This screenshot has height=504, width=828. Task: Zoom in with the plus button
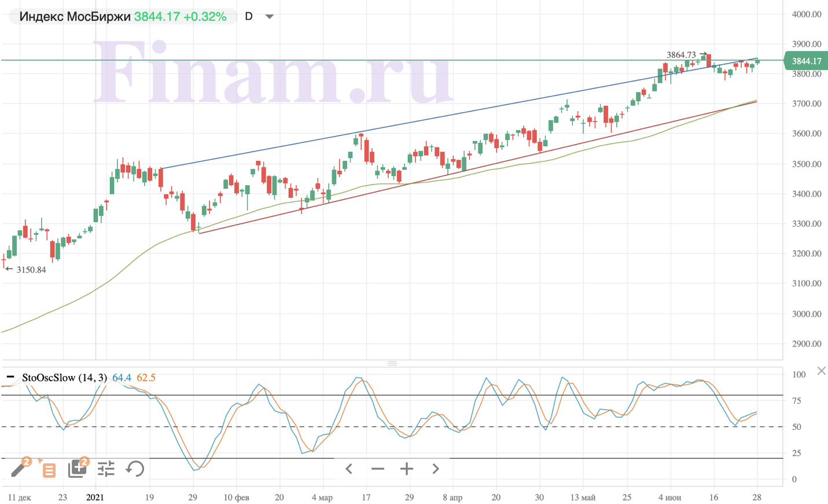[x=407, y=469]
